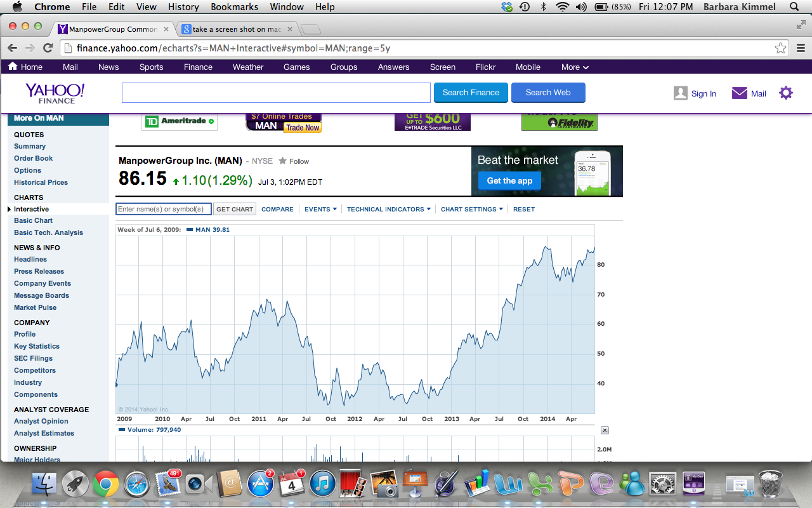Viewport: 812px width, 508px height.
Task: Enter Chrome full screen via arrows icon
Action: click(x=801, y=25)
